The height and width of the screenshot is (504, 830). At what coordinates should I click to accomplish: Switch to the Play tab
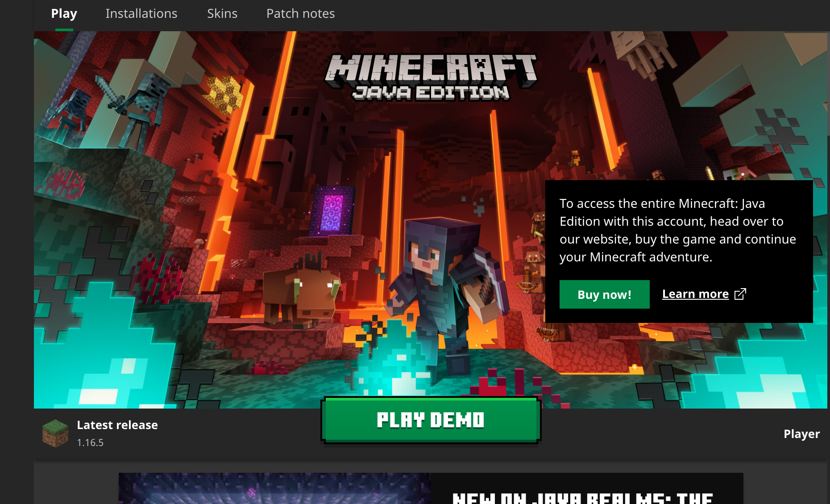pos(64,14)
